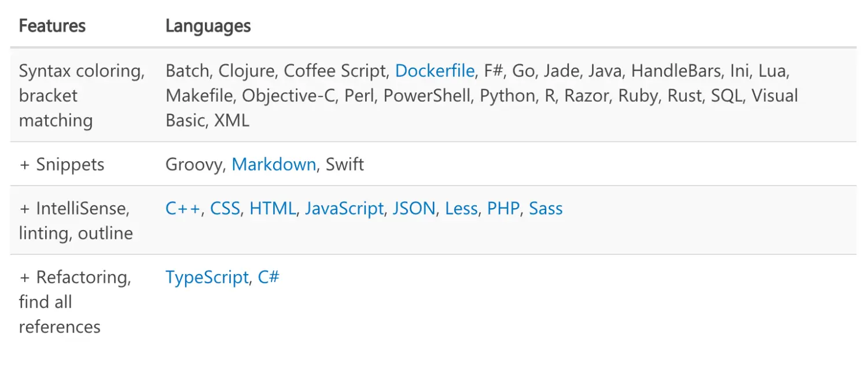Viewport: 868px width, 370px height.
Task: Open the TypeScript link
Action: tap(207, 277)
